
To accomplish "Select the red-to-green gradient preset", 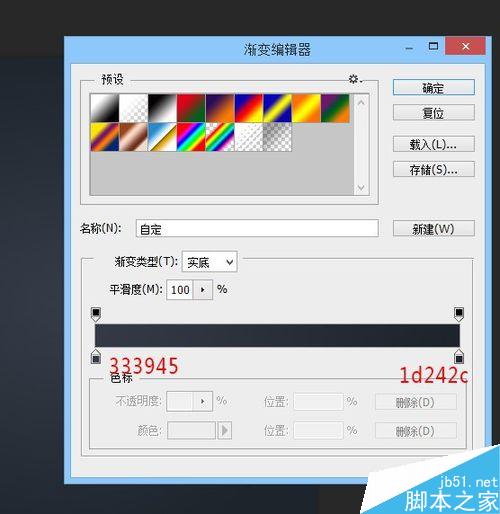I will (x=191, y=108).
